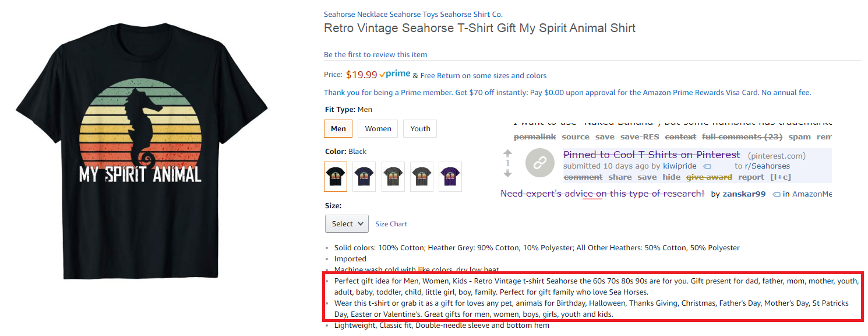Open the Size Select dropdown
This screenshot has width=868, height=336.
click(x=347, y=223)
